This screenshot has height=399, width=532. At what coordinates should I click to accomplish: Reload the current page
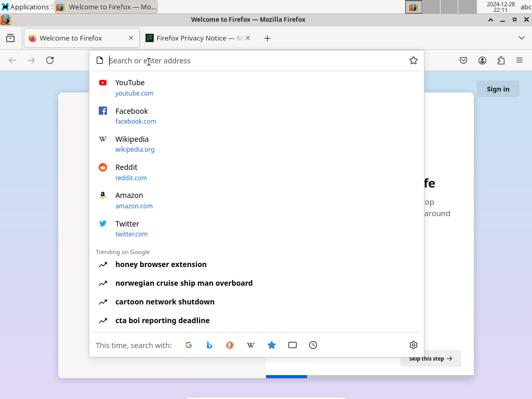[x=50, y=60]
